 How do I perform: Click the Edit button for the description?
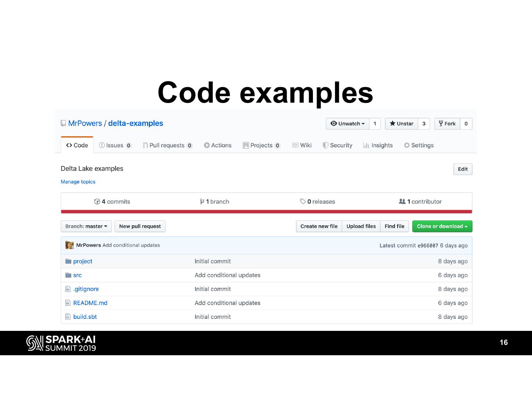(463, 169)
